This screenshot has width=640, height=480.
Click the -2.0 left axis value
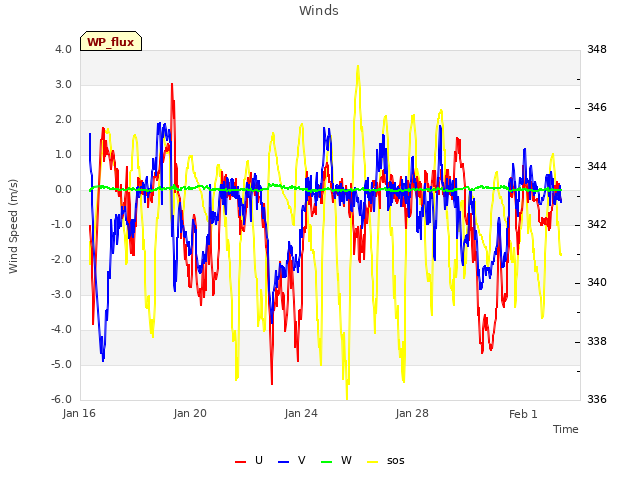61,260
